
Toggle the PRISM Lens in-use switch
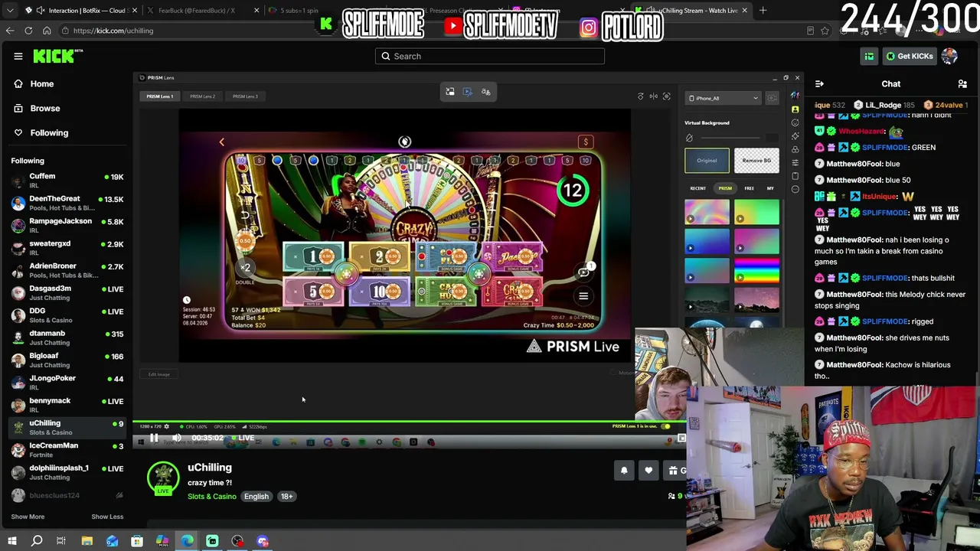[666, 426]
